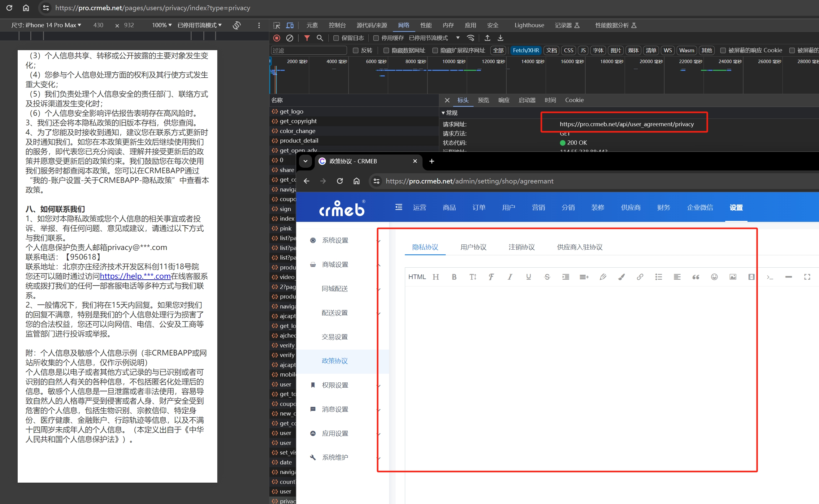Insert a list in the editor
The height and width of the screenshot is (504, 819).
tap(658, 277)
